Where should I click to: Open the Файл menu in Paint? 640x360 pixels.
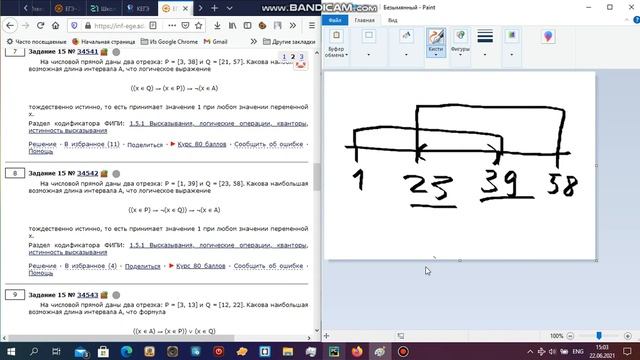[335, 20]
